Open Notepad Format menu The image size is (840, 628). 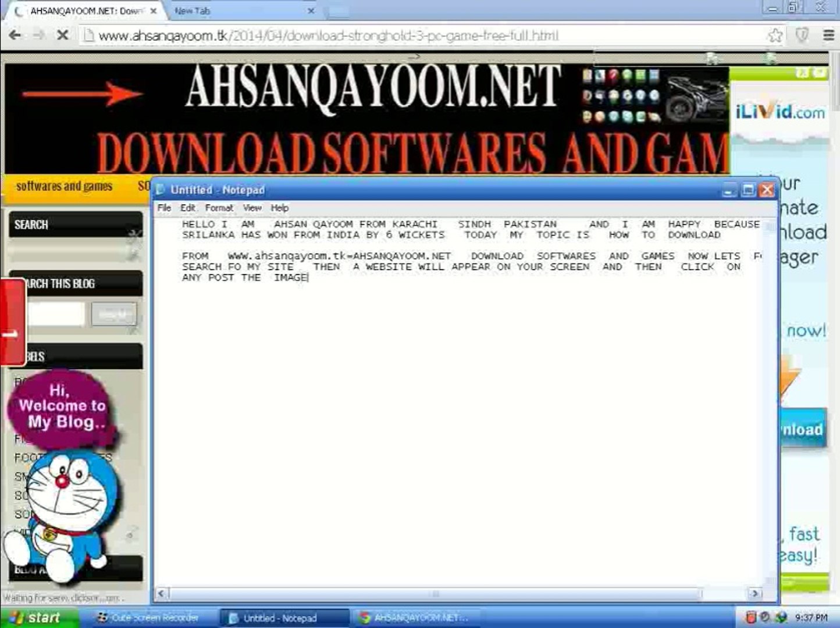point(219,208)
